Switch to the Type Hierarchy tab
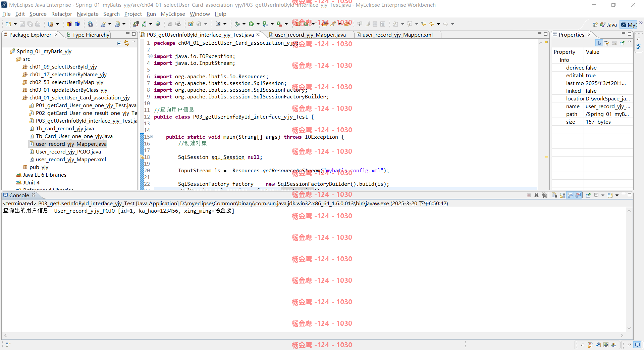The height and width of the screenshot is (350, 644). (88, 35)
